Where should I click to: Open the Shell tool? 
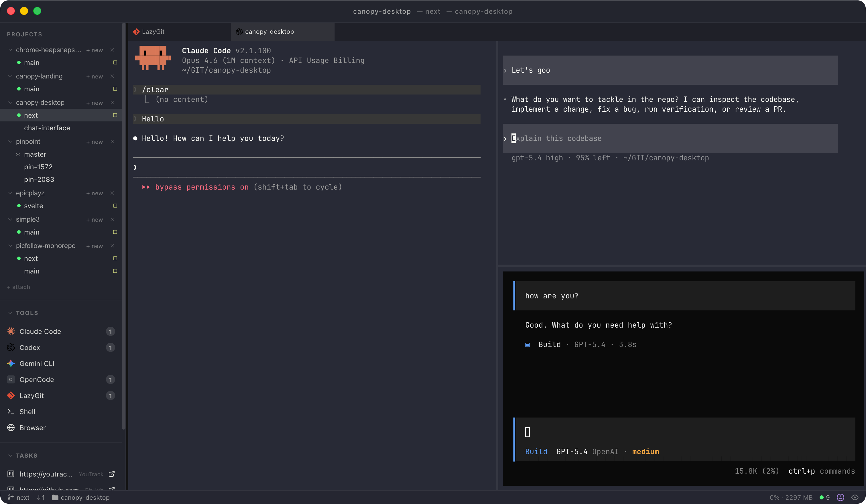click(27, 412)
